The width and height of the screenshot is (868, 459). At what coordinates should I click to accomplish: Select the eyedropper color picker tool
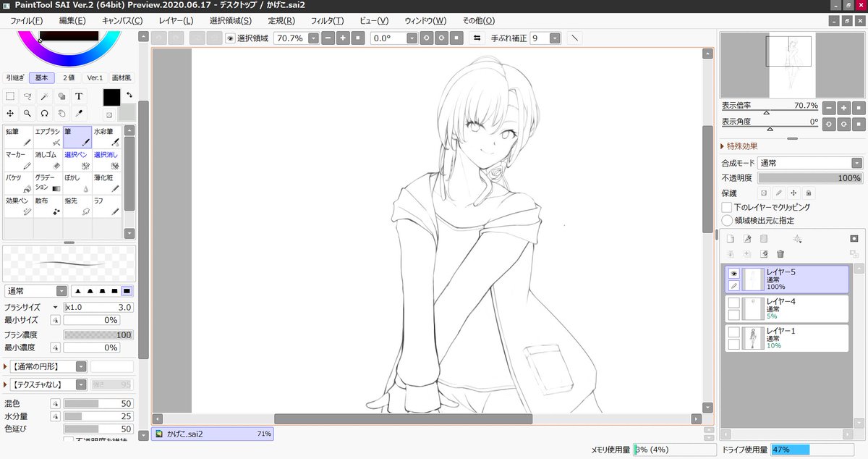click(79, 113)
